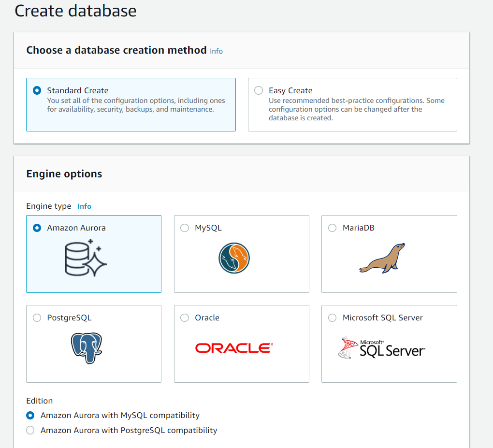The image size is (493, 448).
Task: Click the Standard Create description text
Action: pyautogui.click(x=136, y=105)
